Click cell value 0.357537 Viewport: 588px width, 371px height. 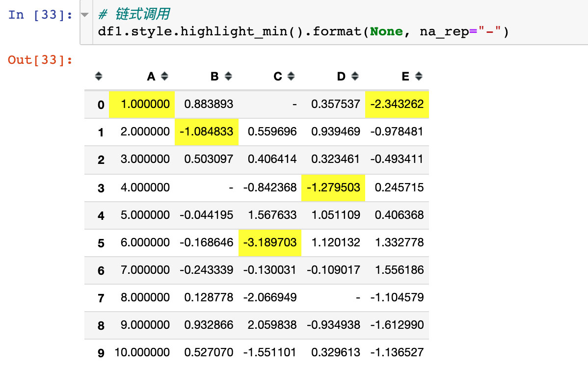[336, 104]
